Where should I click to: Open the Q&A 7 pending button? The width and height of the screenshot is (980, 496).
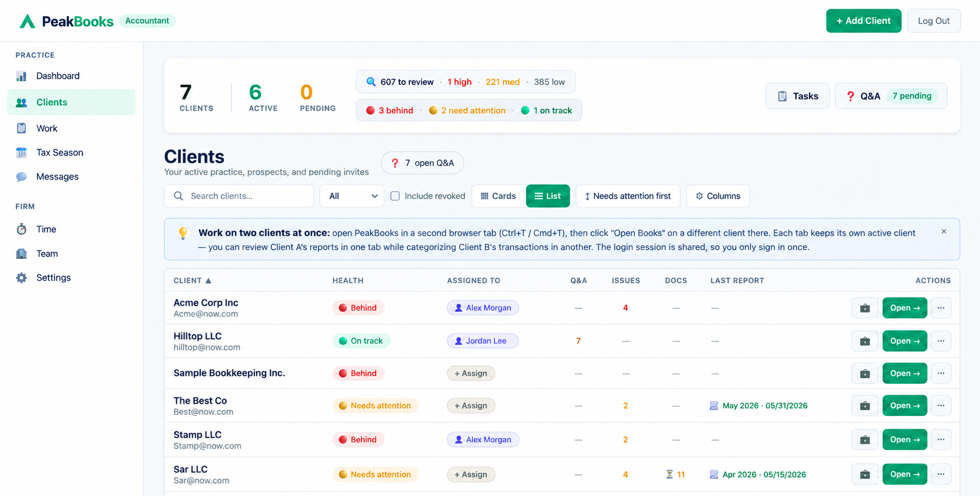[890, 96]
